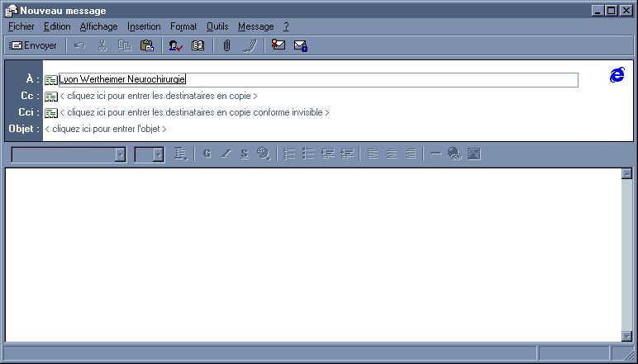
Task: Send the message with Envoyer
Action: (x=33, y=45)
